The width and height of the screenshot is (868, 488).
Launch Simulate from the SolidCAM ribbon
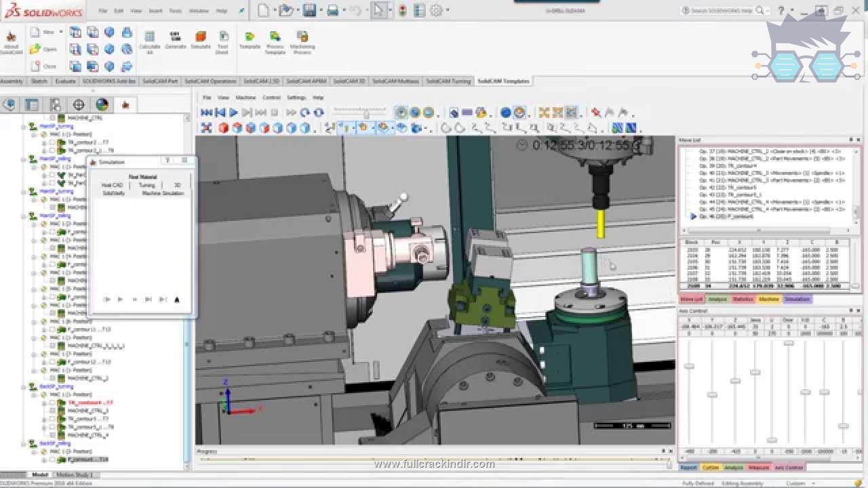tap(201, 40)
